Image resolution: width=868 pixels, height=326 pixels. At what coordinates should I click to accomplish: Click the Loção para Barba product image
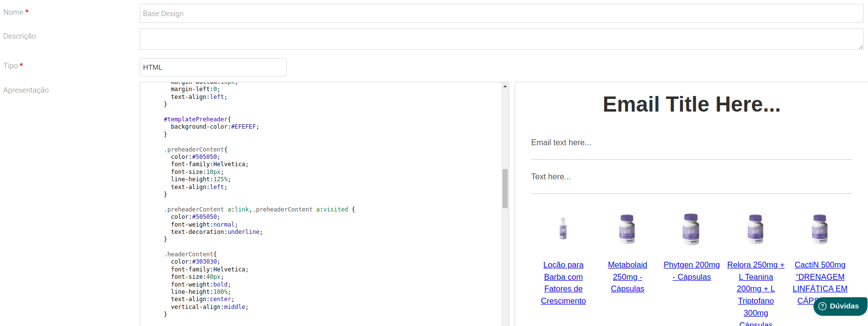click(563, 229)
